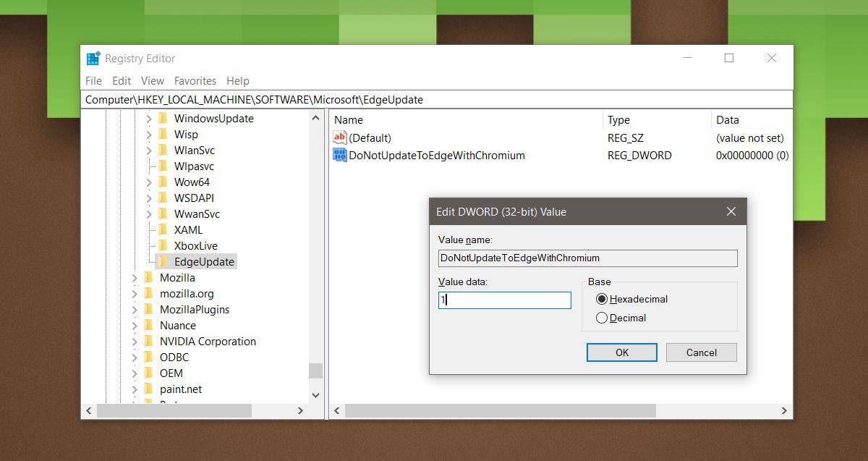The height and width of the screenshot is (461, 868).
Task: Expand the Nuance key
Action: [135, 325]
